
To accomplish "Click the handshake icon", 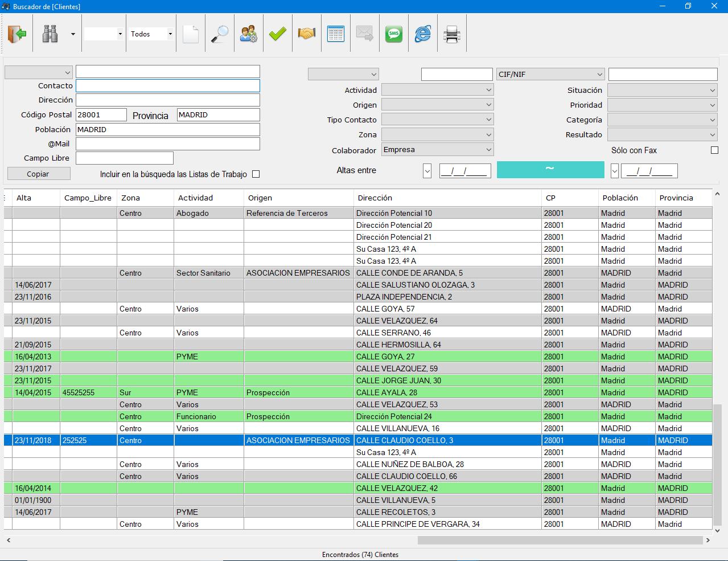I will [x=307, y=34].
